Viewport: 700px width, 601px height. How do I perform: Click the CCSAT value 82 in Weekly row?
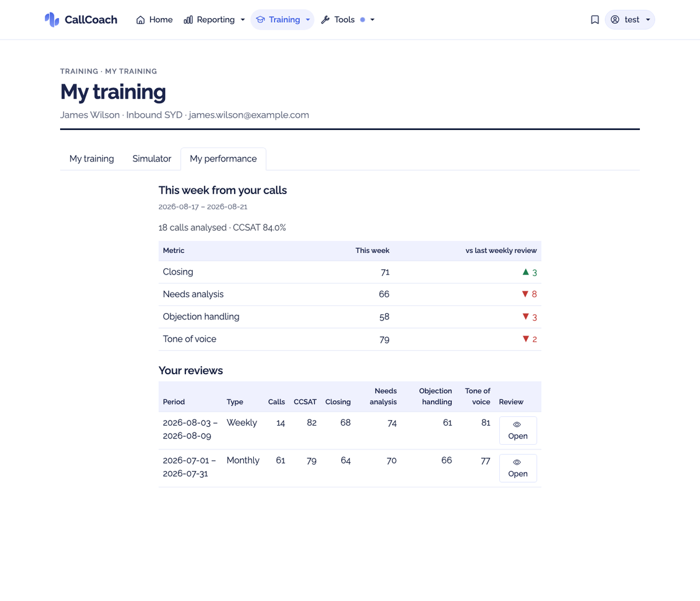[311, 423]
